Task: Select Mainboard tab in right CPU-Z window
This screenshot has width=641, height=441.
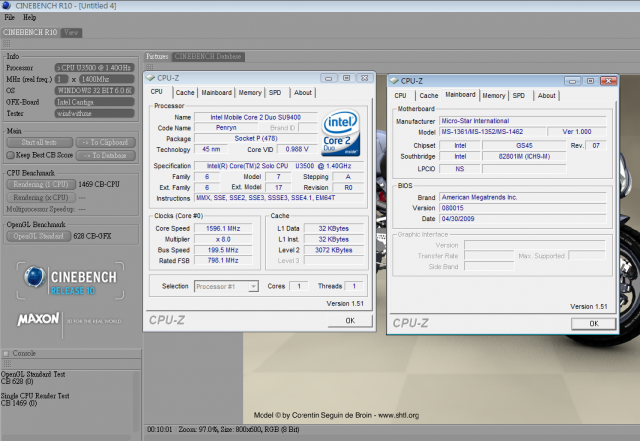Action: 460,95
